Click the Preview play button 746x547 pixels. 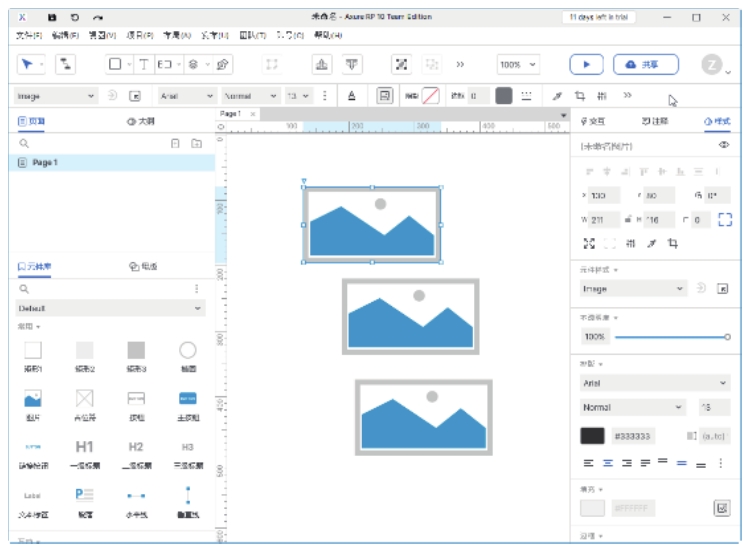click(x=586, y=64)
